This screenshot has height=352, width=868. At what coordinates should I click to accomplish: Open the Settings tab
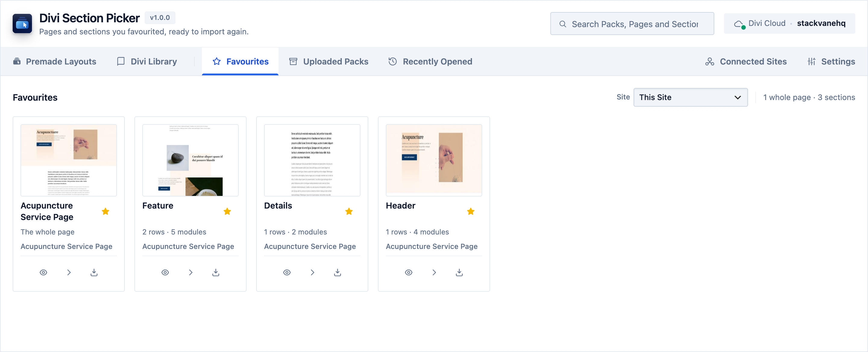coord(831,61)
